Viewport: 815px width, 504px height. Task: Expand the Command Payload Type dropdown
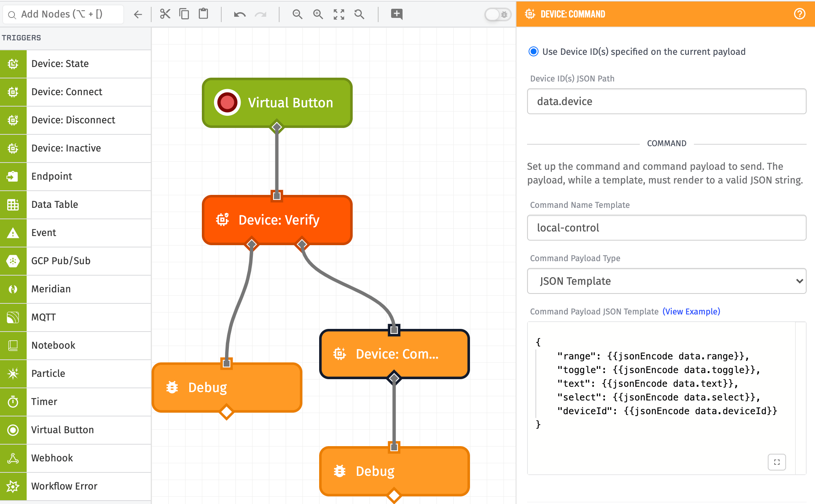coord(666,281)
